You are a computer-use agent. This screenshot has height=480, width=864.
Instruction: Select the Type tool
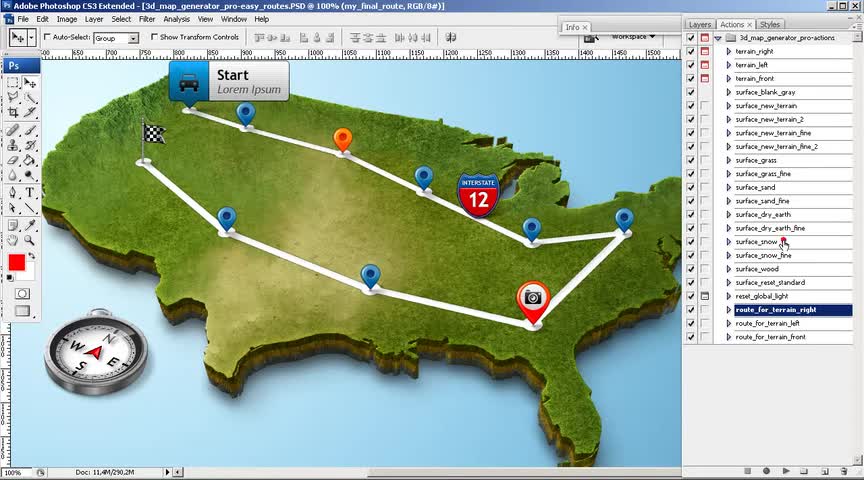30,193
